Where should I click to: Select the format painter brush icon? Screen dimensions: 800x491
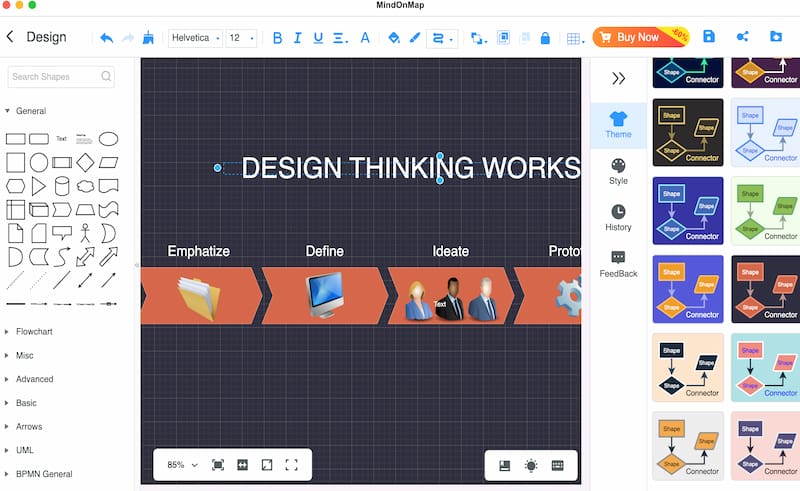[x=148, y=37]
